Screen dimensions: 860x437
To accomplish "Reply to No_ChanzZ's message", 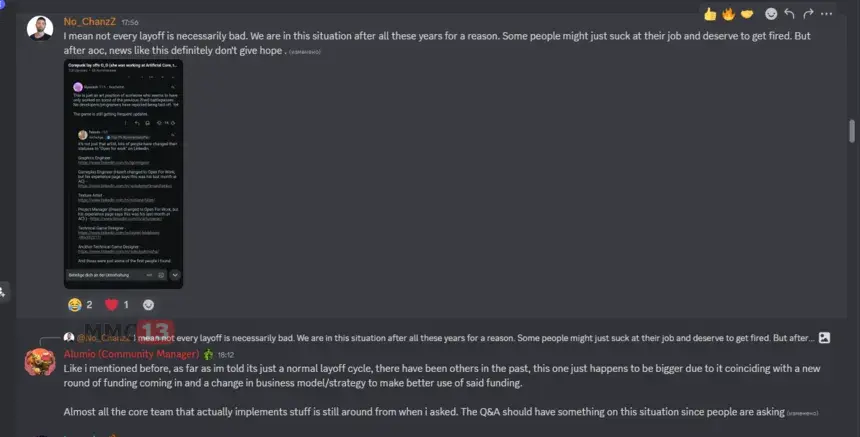I will [790, 14].
